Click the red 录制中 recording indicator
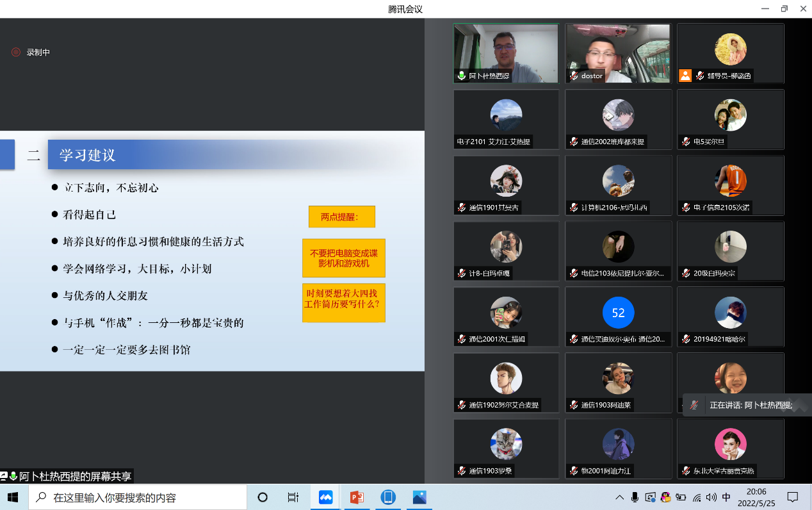Viewport: 812px width, 510px height. point(16,53)
